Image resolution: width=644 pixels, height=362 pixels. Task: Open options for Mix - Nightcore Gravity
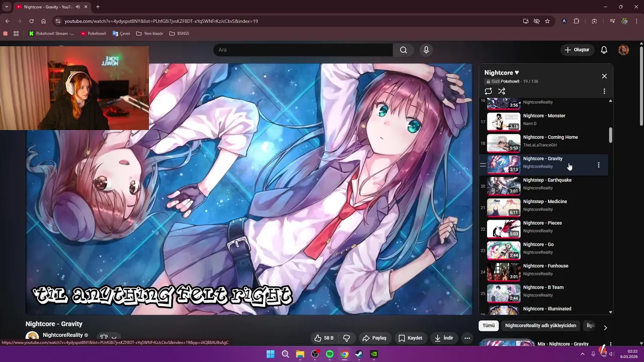(610, 345)
